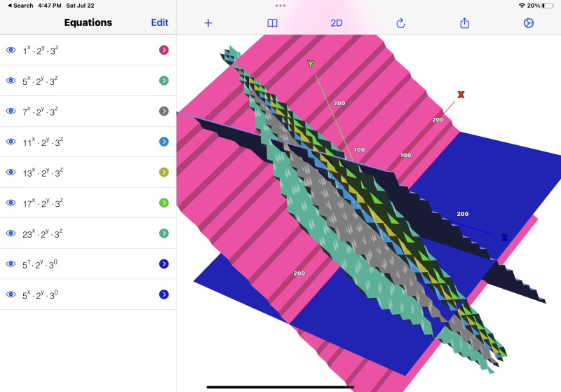Hide the 1^x·2^y·3^z equation surface

pos(11,50)
